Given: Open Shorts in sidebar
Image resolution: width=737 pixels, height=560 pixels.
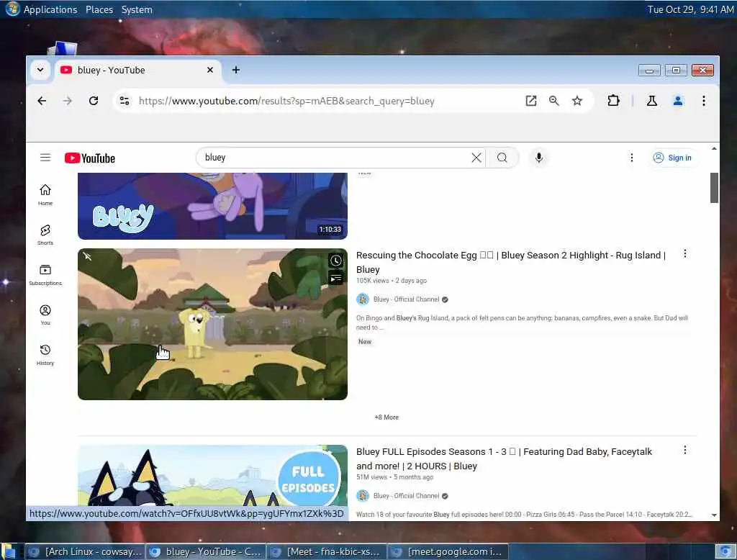Looking at the screenshot, I should (x=45, y=235).
